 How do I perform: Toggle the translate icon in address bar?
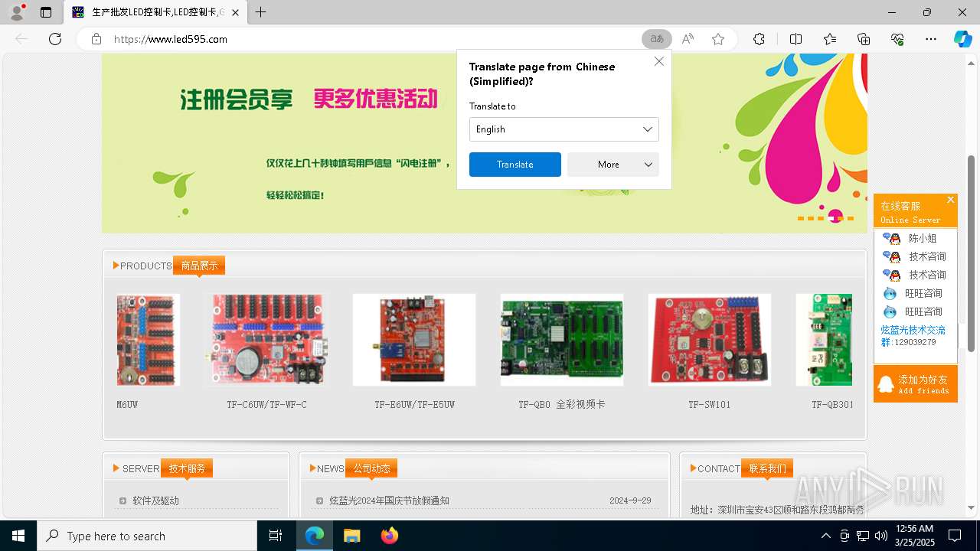[657, 39]
